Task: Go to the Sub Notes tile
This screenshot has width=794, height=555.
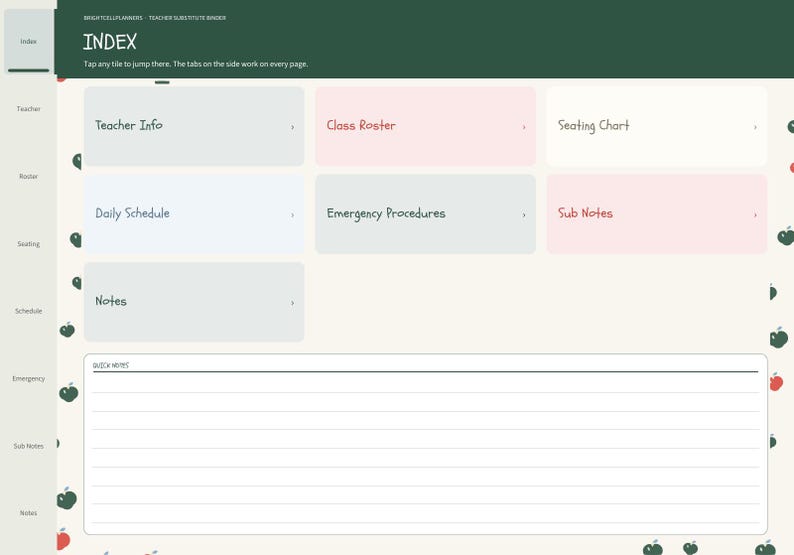Action: click(x=657, y=214)
